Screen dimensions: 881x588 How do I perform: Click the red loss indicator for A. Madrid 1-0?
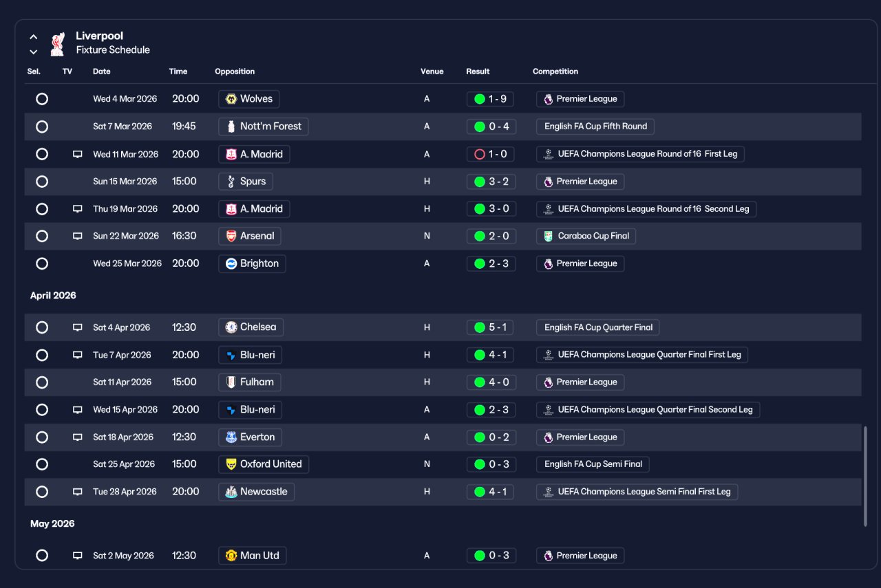[x=480, y=154]
